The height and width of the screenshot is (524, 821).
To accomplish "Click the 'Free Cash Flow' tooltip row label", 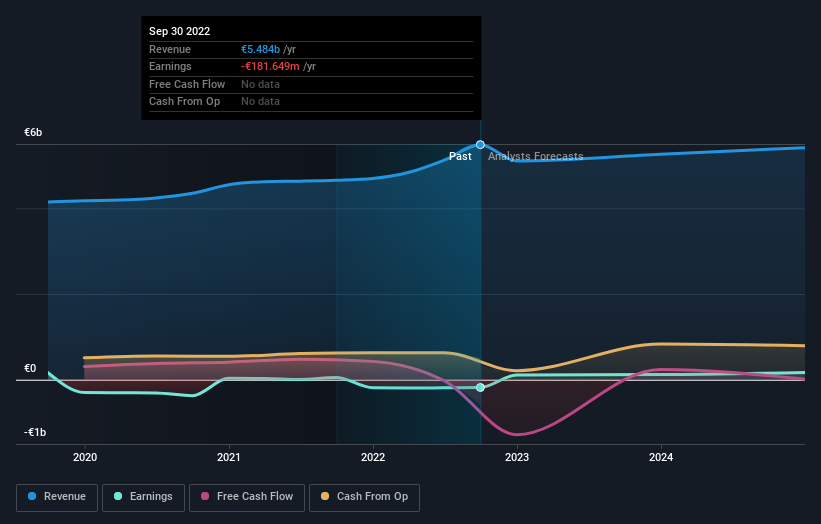I will (x=187, y=84).
